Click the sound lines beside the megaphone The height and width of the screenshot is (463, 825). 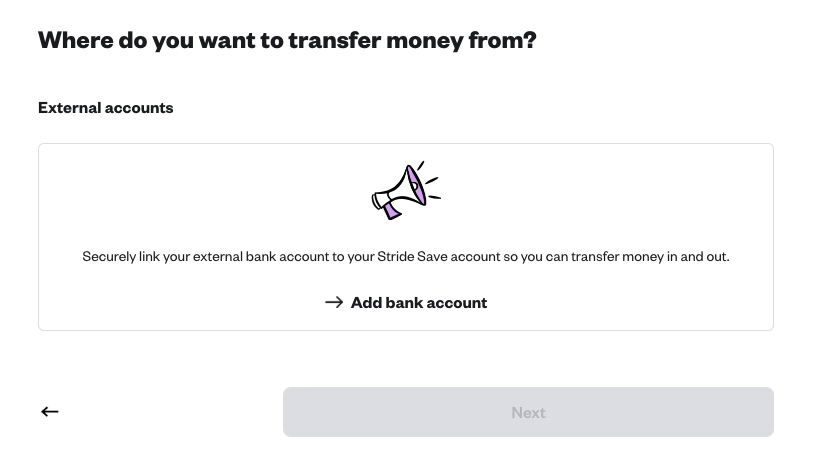[430, 181]
